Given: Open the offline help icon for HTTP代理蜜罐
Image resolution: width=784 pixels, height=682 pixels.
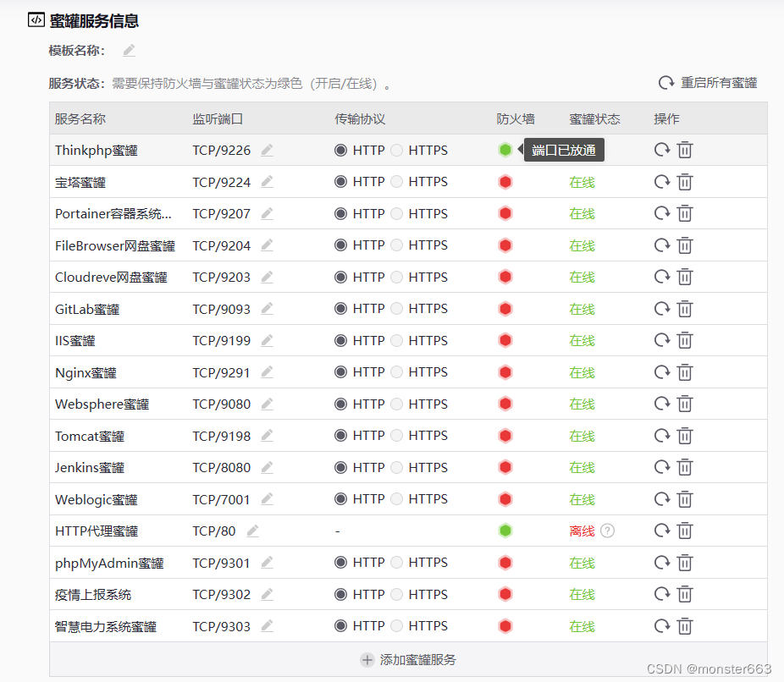Looking at the screenshot, I should [x=607, y=531].
